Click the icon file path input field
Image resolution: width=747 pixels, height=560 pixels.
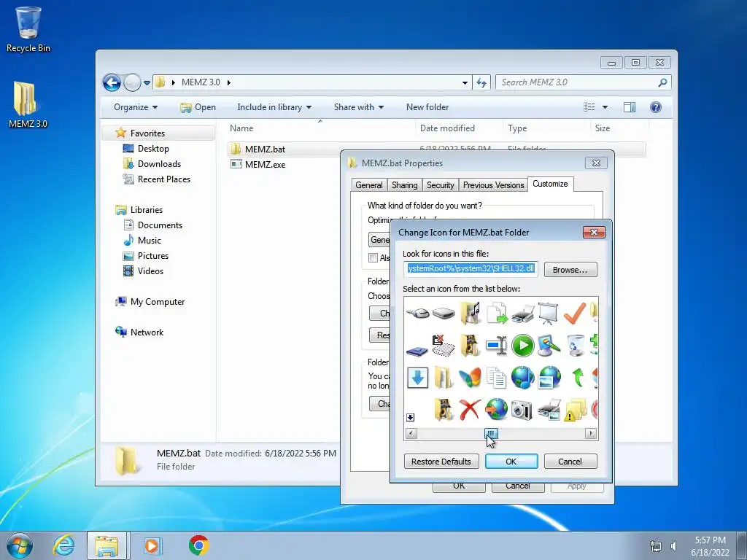pos(471,268)
